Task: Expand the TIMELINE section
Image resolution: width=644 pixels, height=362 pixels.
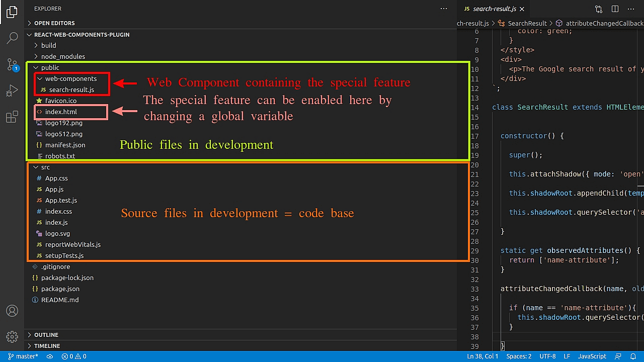Action: click(46, 345)
